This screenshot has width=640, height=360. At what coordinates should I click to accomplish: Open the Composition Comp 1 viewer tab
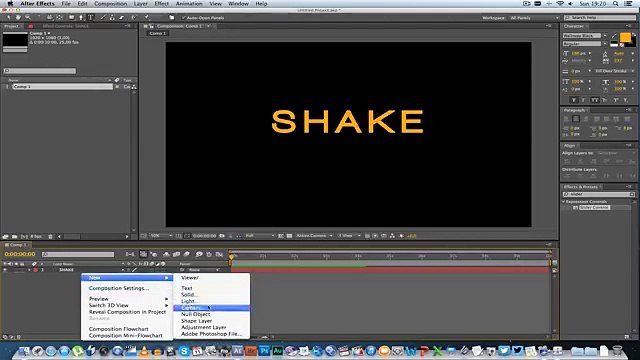click(x=179, y=26)
